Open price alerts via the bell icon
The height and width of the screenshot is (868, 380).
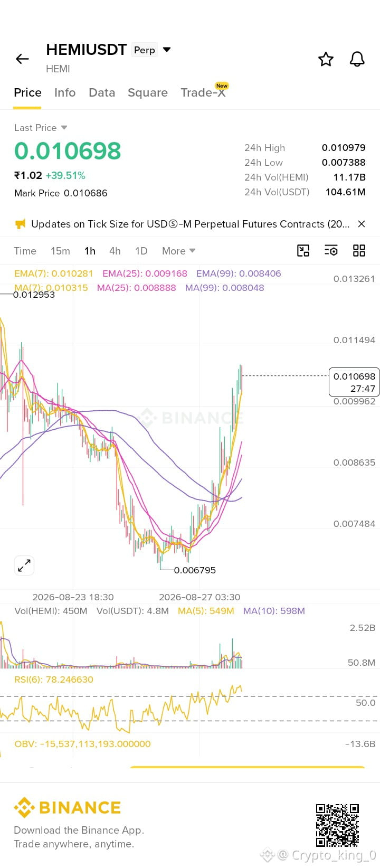click(x=357, y=59)
